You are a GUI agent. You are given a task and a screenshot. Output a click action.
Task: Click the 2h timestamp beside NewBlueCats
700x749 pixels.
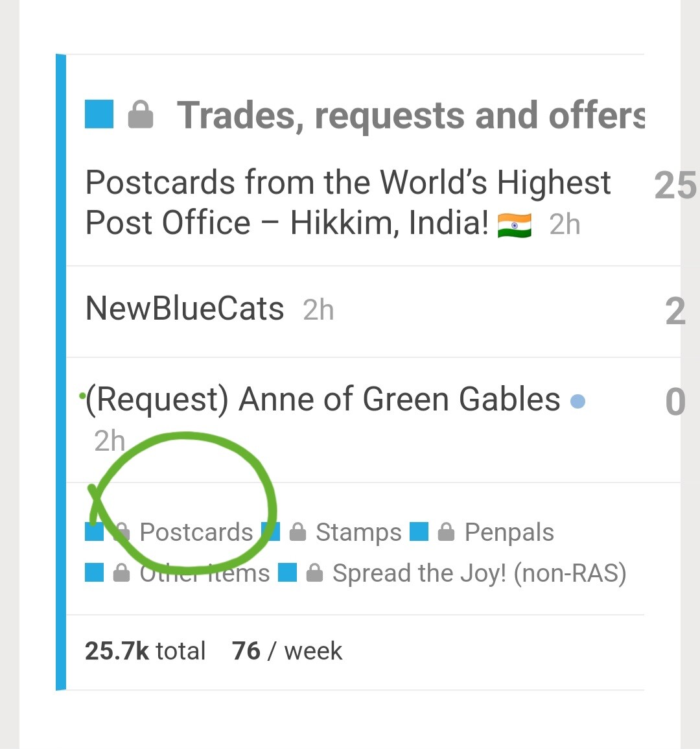[x=318, y=310]
